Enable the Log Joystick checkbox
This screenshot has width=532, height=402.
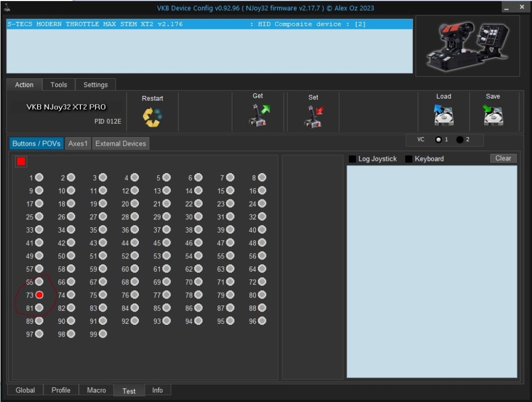pyautogui.click(x=352, y=159)
